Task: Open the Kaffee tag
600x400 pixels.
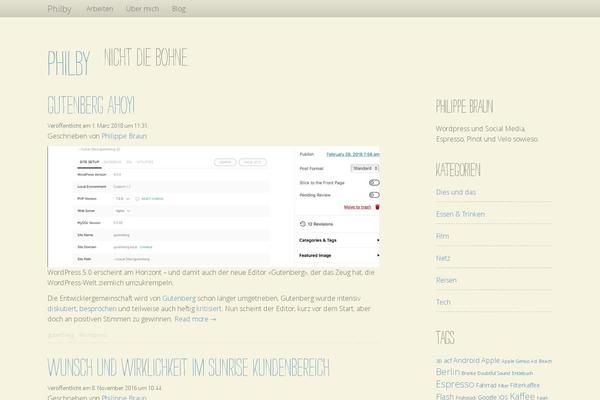Action: point(522,396)
